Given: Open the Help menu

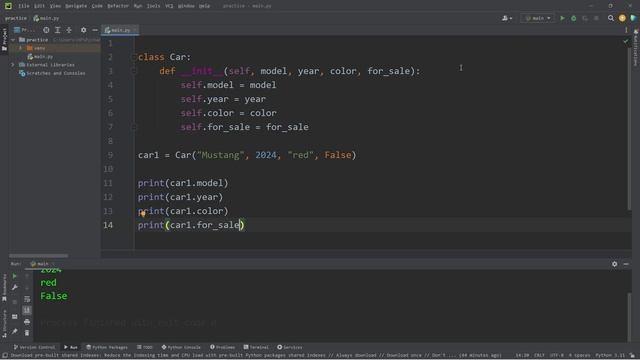Looking at the screenshot, I should point(204,6).
